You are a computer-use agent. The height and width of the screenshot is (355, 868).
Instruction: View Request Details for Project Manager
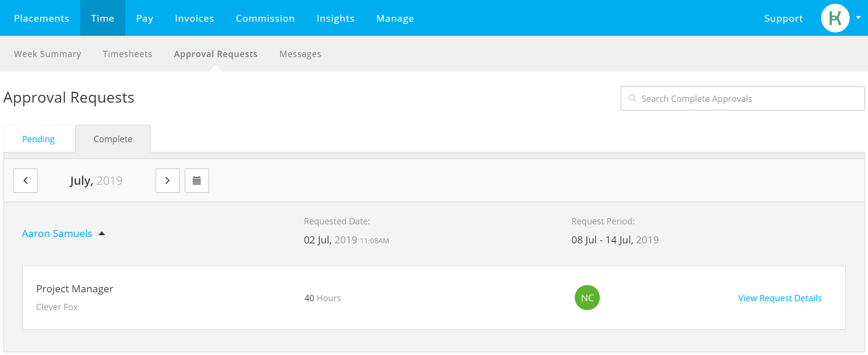tap(780, 298)
